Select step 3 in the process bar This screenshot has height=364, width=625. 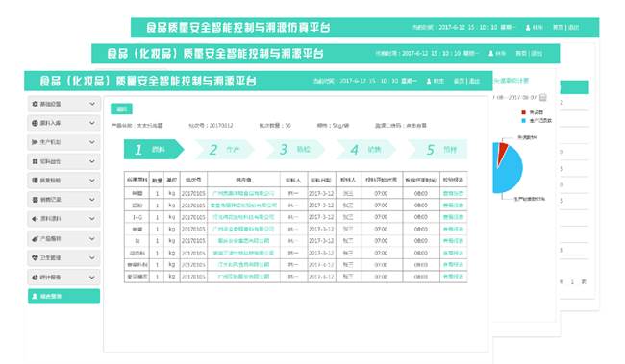(295, 149)
